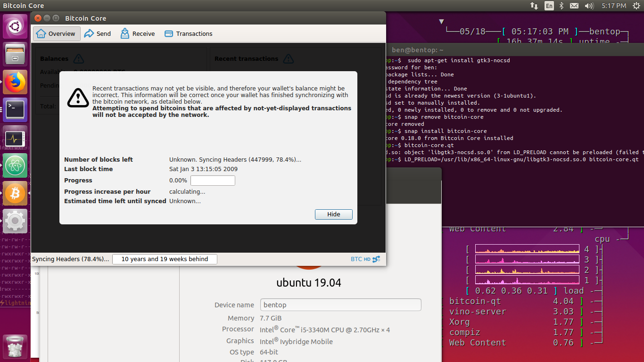Click the sync progress bar next to 0.00%
Viewport: 644px width, 362px height.
(x=212, y=180)
